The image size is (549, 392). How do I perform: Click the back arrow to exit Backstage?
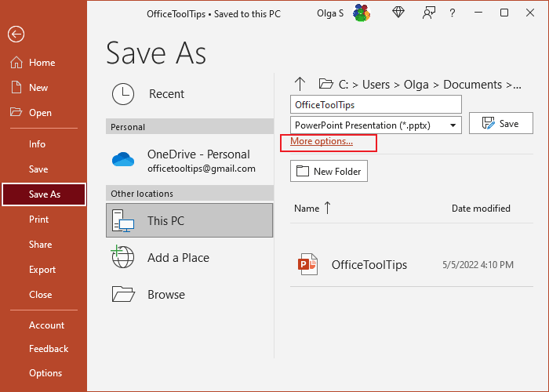[x=16, y=34]
